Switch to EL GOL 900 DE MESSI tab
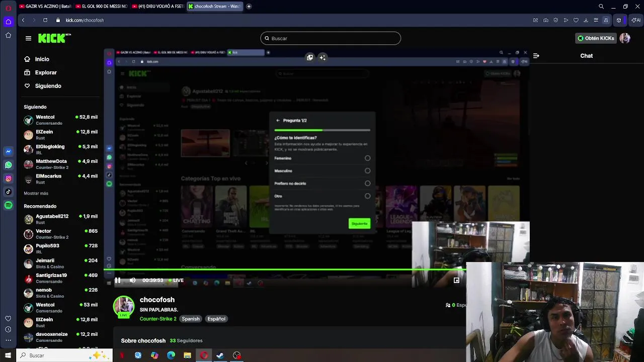 click(x=102, y=7)
